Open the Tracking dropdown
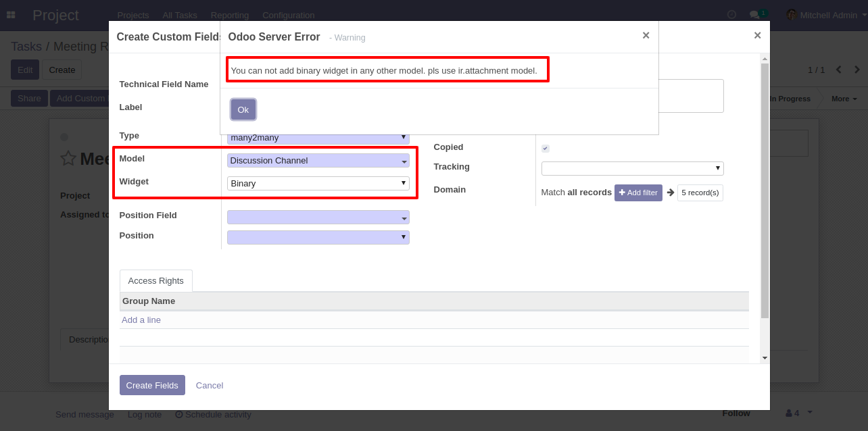 632,168
